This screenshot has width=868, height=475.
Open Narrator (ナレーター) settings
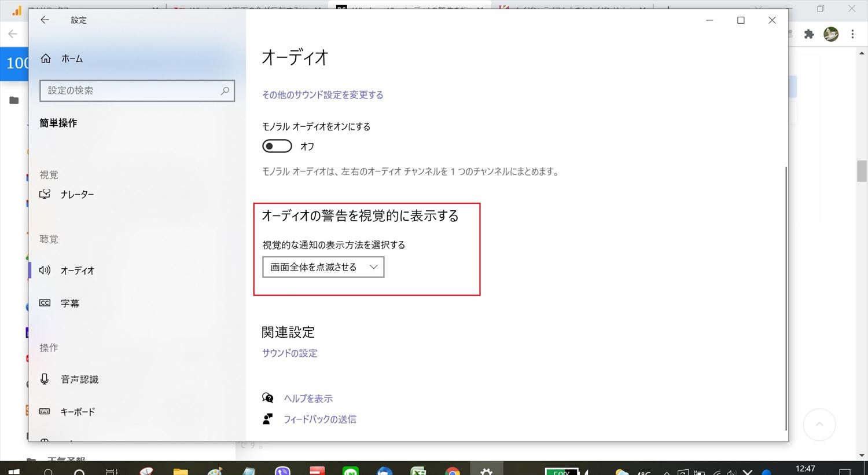[x=77, y=195]
